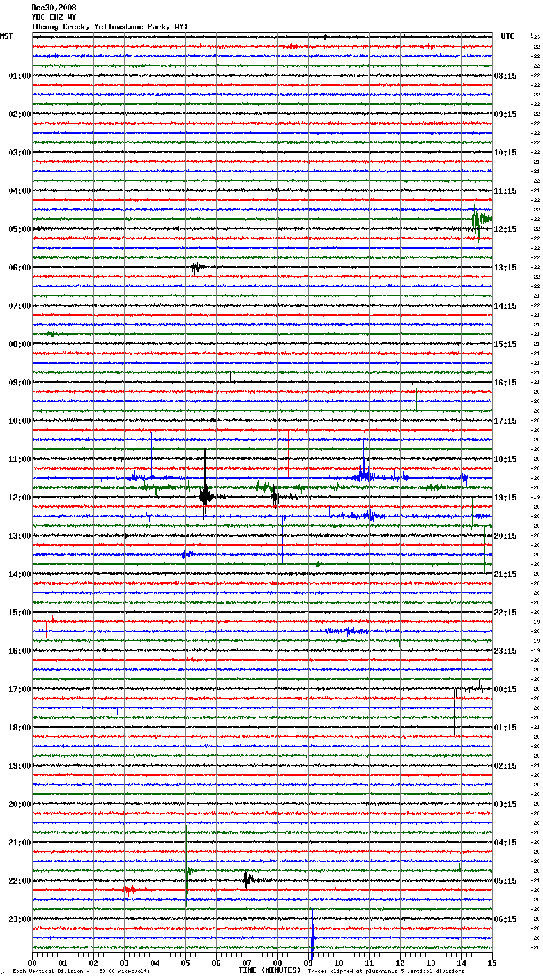The height and width of the screenshot is (980, 543).
Task: Select the 20:00 MST time label
Action: [x=19, y=804]
